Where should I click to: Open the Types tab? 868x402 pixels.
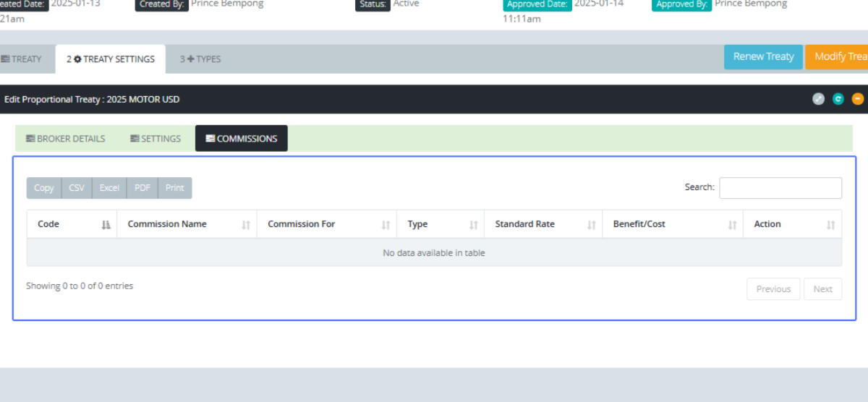point(200,59)
